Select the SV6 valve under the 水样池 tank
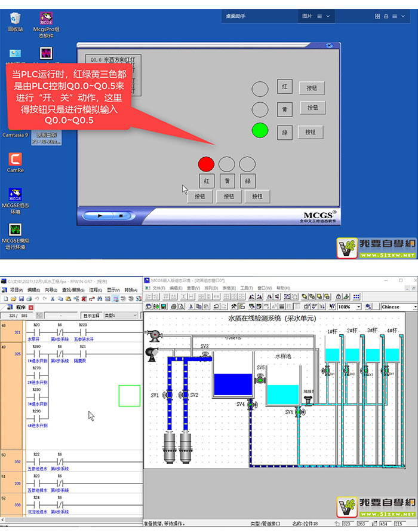Viewport: 418px width, 532px height. click(300, 412)
